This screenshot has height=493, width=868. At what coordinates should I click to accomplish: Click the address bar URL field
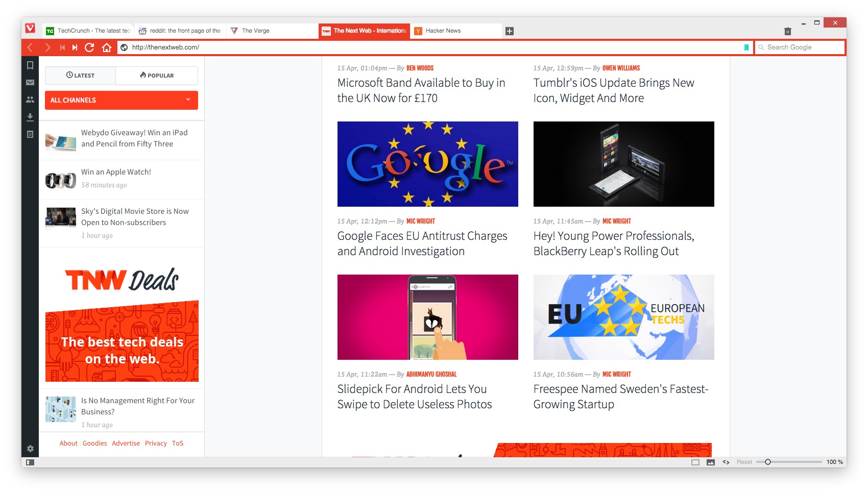[x=434, y=47]
